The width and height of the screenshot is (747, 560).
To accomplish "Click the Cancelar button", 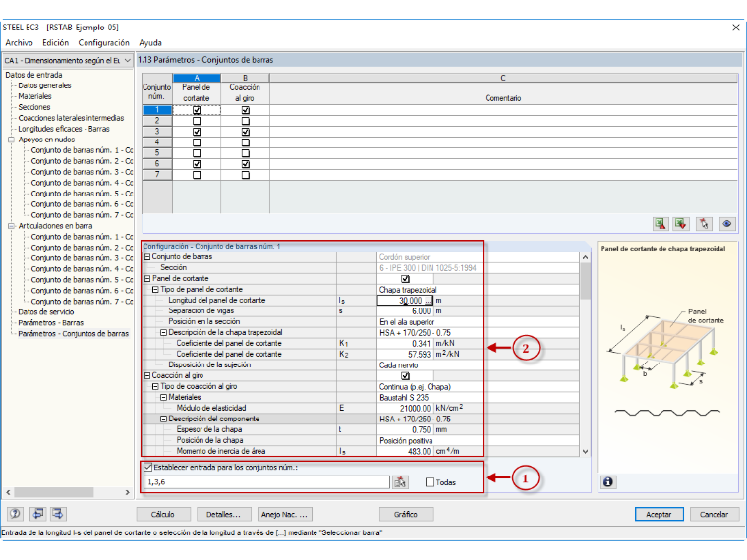I will click(x=714, y=514).
